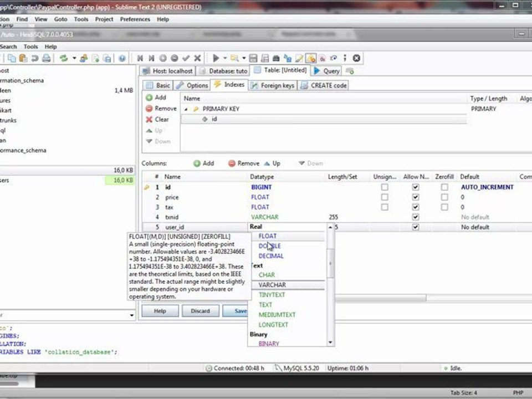Click datatype list scroll up arrow
This screenshot has width=532, height=399.
[330, 227]
